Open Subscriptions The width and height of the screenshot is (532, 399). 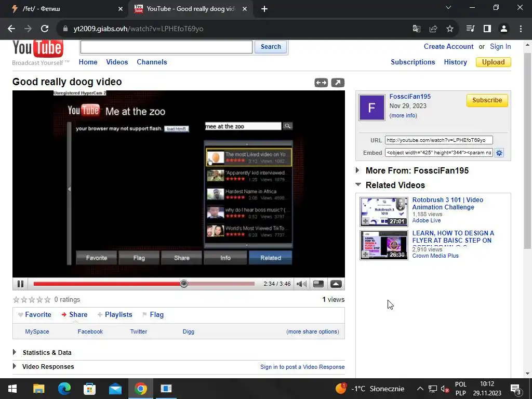413,62
